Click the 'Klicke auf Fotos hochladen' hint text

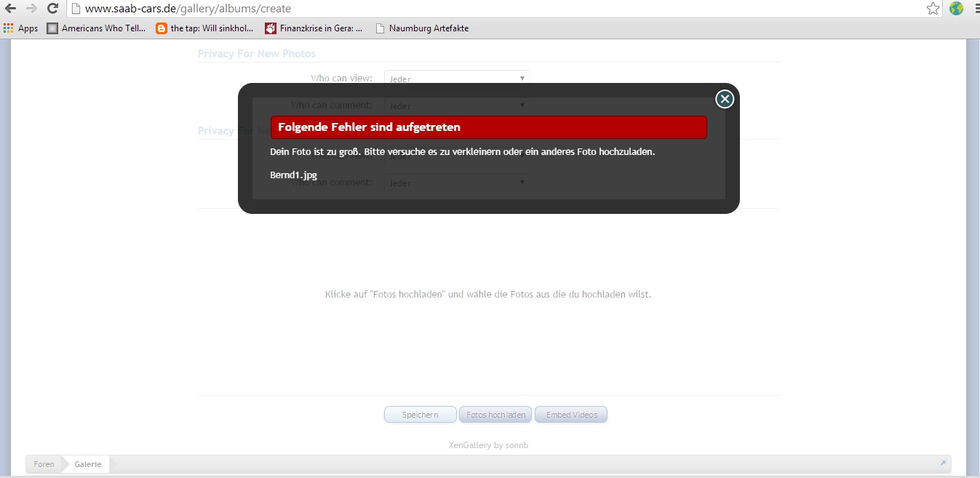(488, 295)
